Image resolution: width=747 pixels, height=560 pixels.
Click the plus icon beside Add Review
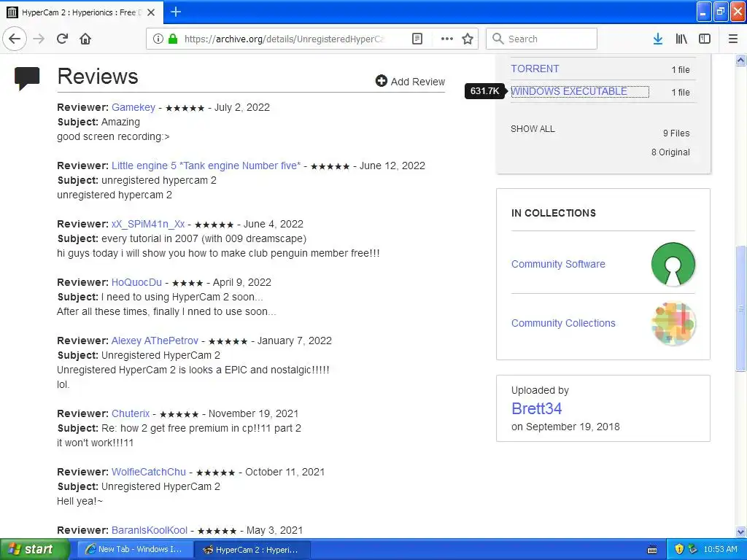(x=381, y=81)
